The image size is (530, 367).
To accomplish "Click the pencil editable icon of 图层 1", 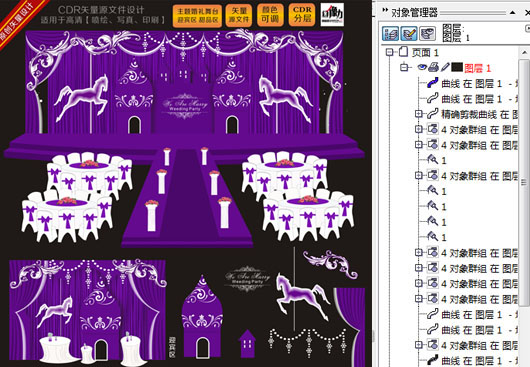I will pyautogui.click(x=445, y=67).
